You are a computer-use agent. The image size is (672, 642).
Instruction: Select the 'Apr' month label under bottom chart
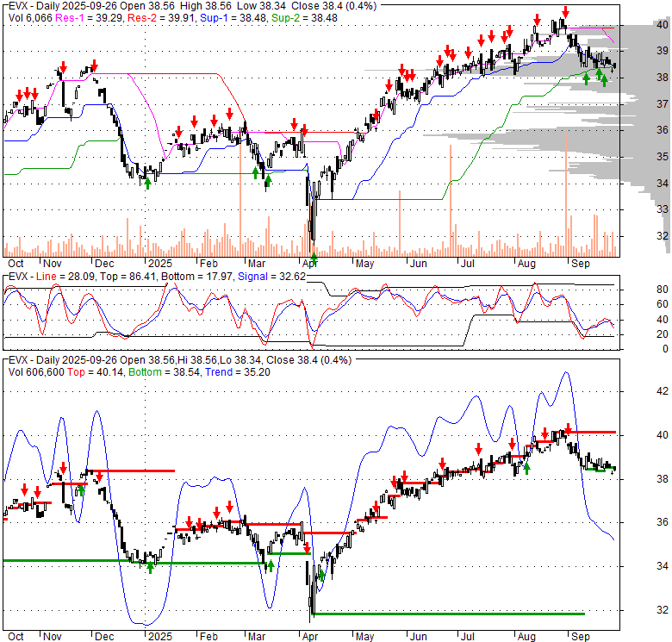coord(309,637)
